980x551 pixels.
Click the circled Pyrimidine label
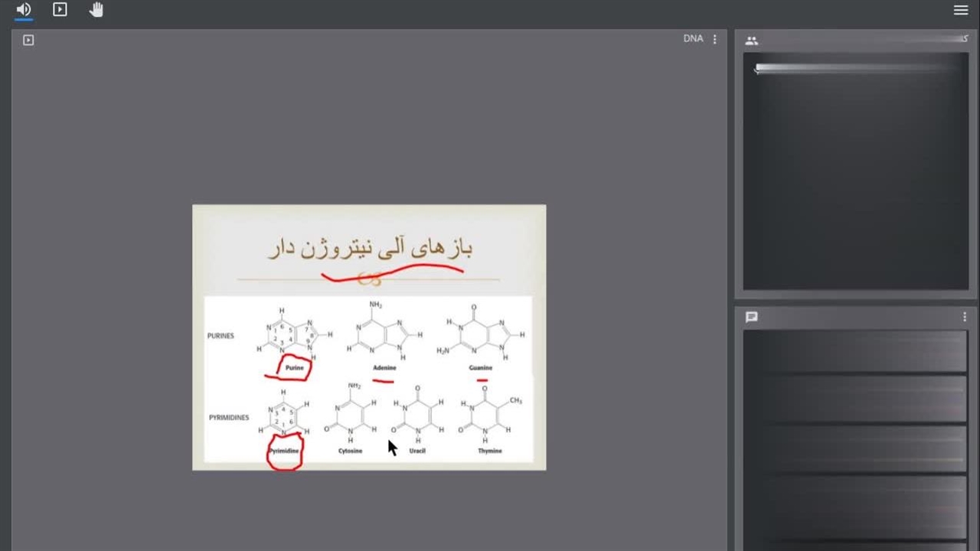284,452
